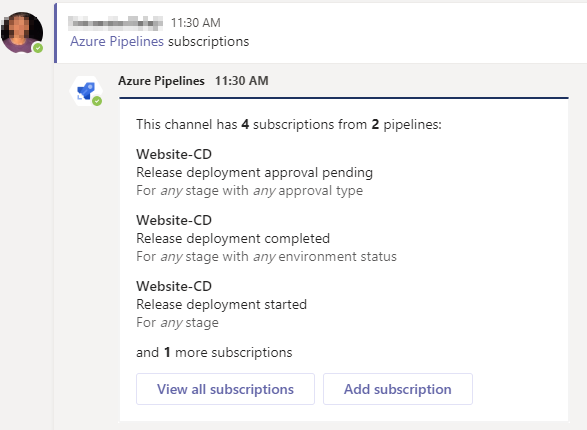The width and height of the screenshot is (587, 430).
Task: Select Release deployment started text
Action: pyautogui.click(x=221, y=304)
